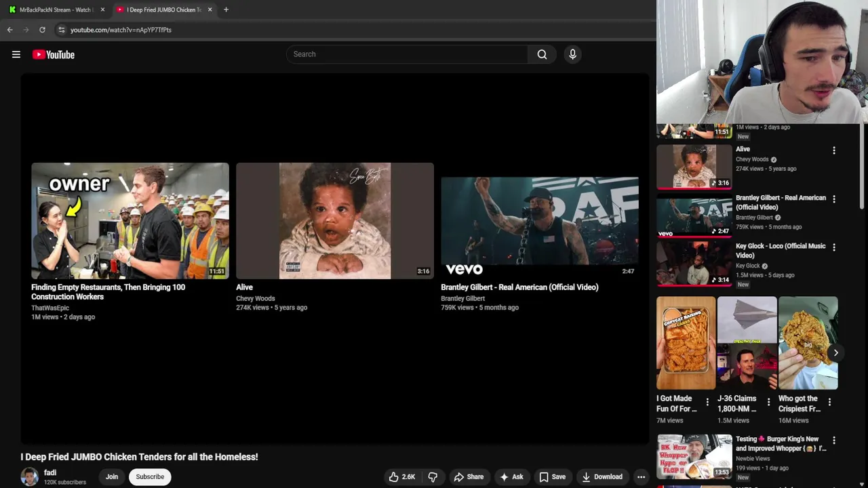Activate voice search microphone icon

(572, 54)
